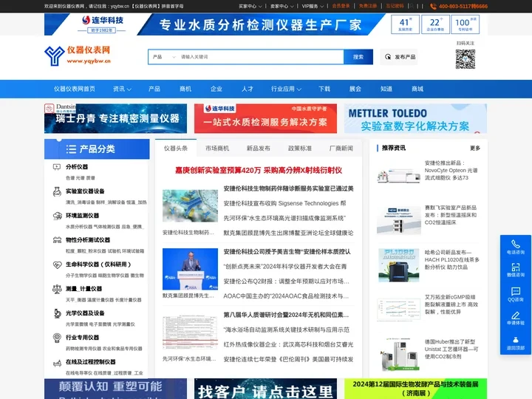Open the 一站式水质检测服务解决方案 banner
Viewport: 532px width, 399px height.
[x=266, y=118]
